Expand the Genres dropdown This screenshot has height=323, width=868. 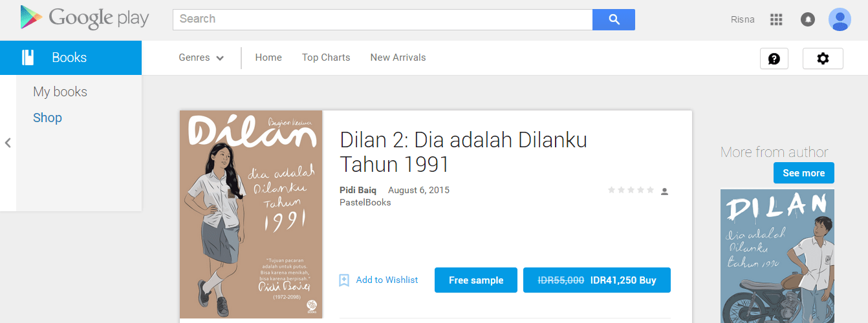(201, 57)
